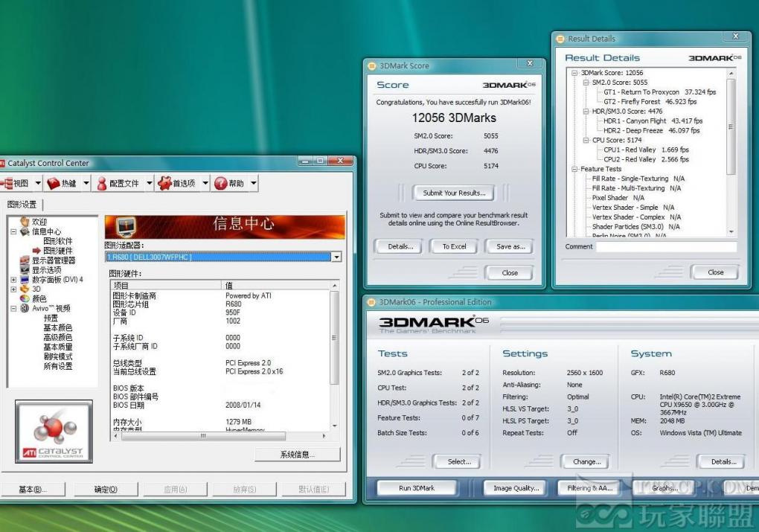Click Details button in 3DMark Score window
Viewport: 759px width, 532px height.
click(400, 246)
